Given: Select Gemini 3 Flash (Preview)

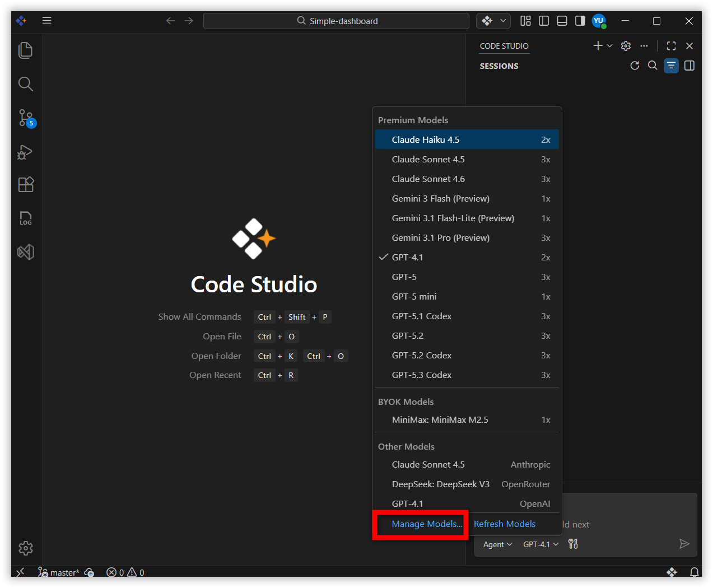Looking at the screenshot, I should pyautogui.click(x=467, y=198).
